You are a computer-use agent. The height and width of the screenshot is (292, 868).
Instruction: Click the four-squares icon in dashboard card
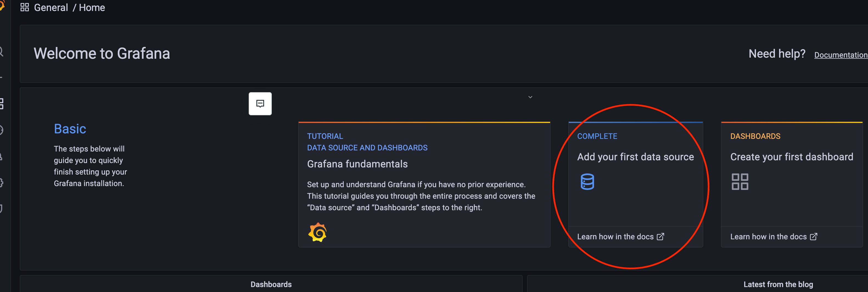pos(740,181)
